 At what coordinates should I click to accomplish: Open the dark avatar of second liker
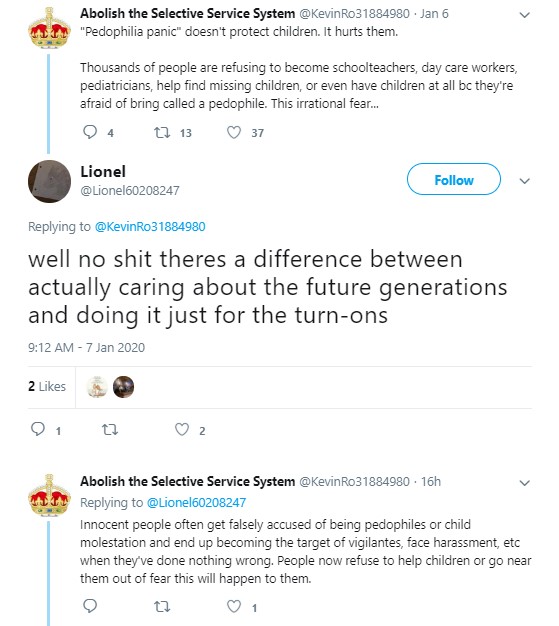click(123, 387)
